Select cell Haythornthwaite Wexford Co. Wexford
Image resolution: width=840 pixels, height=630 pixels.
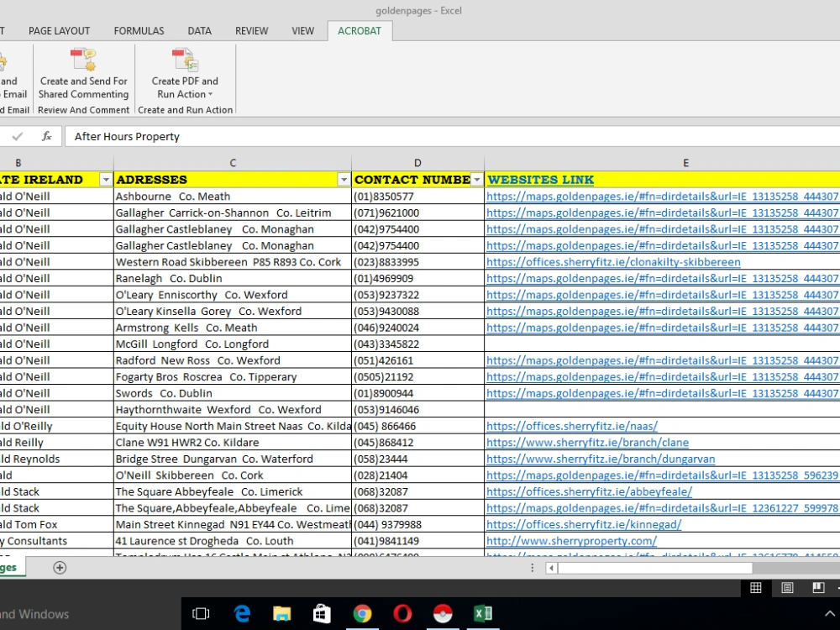coord(233,410)
